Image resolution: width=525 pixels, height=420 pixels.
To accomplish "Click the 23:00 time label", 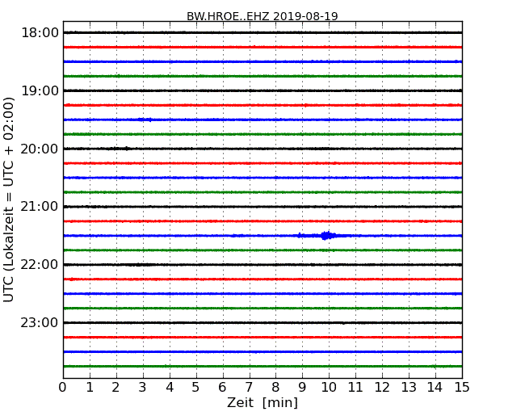I will [x=40, y=322].
